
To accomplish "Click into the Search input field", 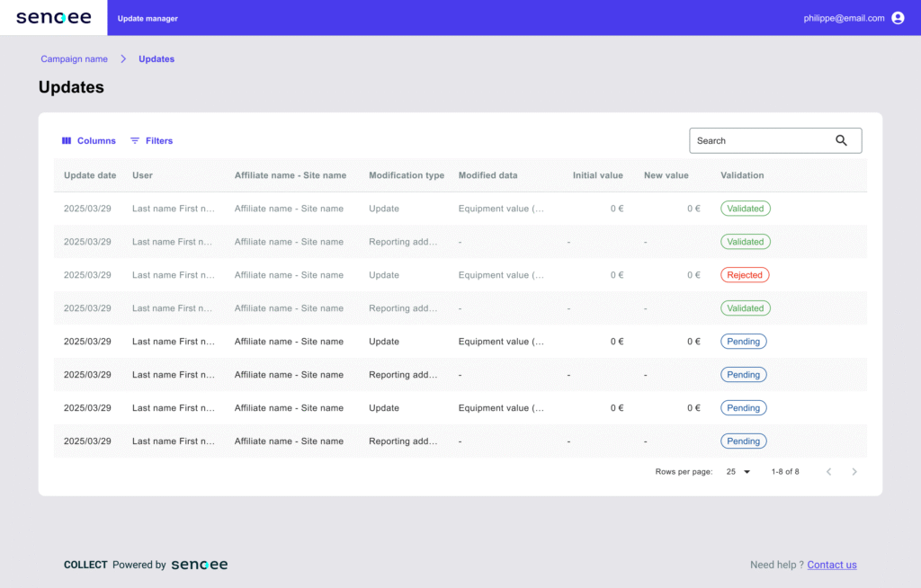I will pos(760,140).
